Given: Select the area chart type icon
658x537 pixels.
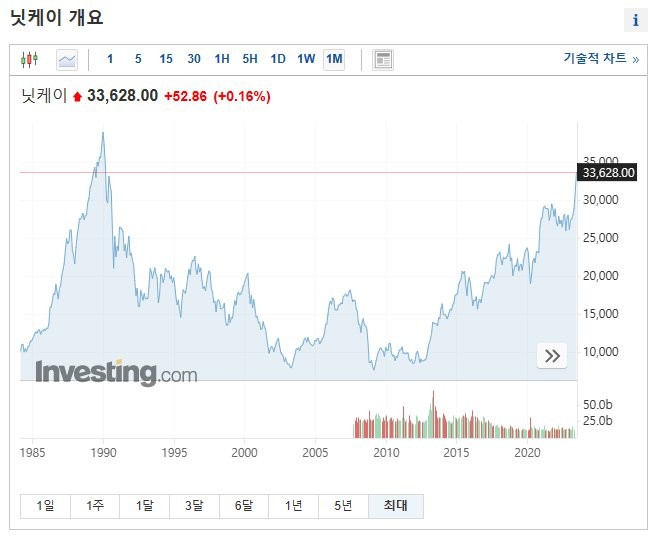Looking at the screenshot, I should click(67, 59).
